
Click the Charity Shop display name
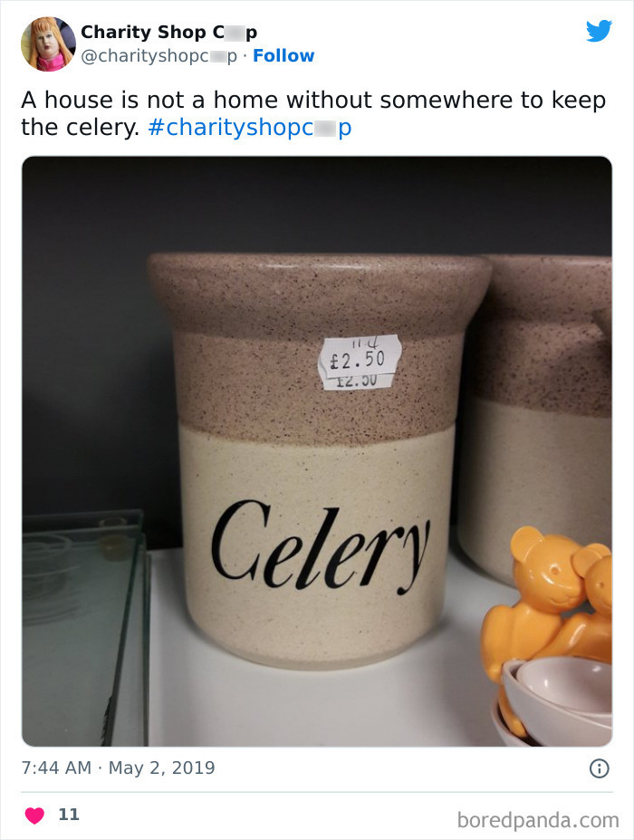(168, 32)
